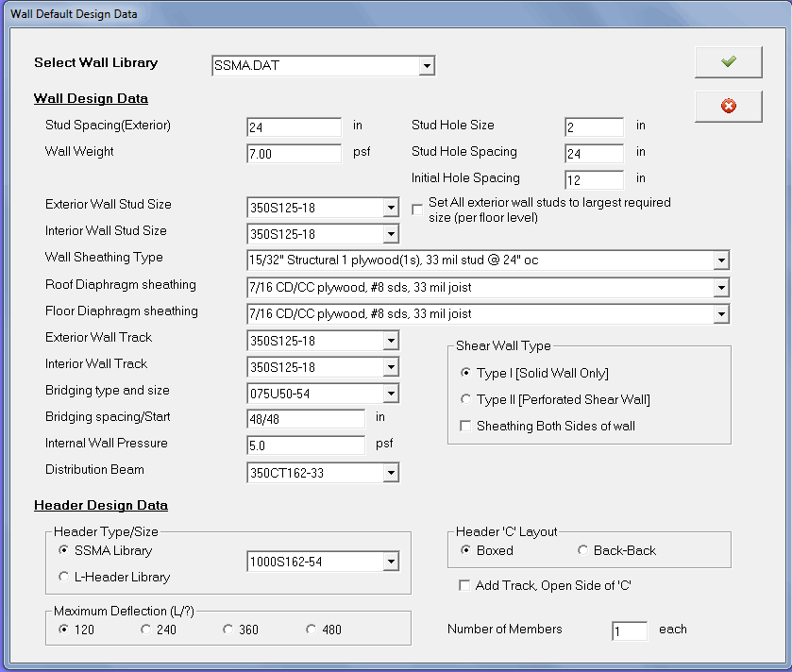
Task: Enable Add Track, Open Side of 'C'
Action: [x=464, y=586]
